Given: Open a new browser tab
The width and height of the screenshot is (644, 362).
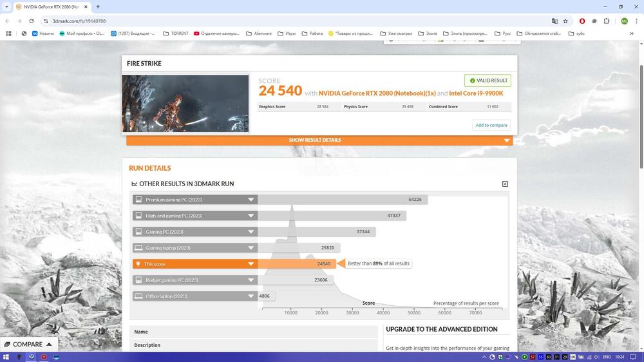Looking at the screenshot, I should [x=98, y=6].
